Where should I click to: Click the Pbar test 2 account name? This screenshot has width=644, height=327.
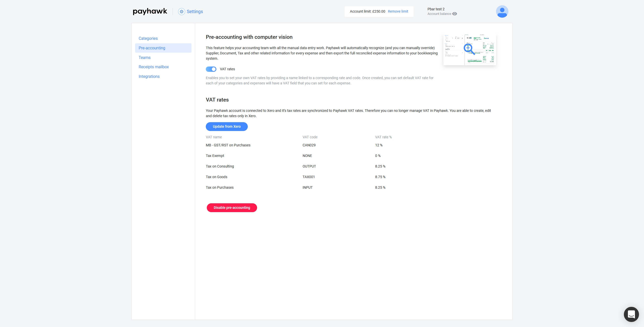[x=436, y=9]
